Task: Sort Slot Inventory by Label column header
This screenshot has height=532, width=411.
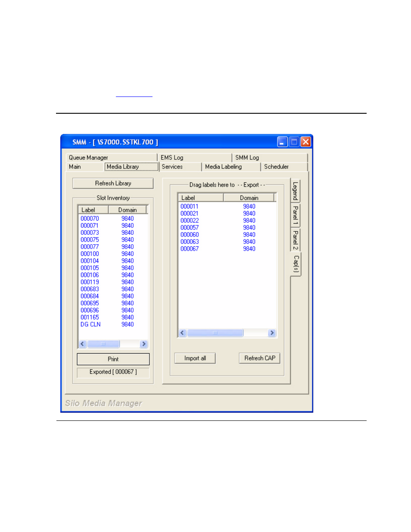Action: point(93,210)
